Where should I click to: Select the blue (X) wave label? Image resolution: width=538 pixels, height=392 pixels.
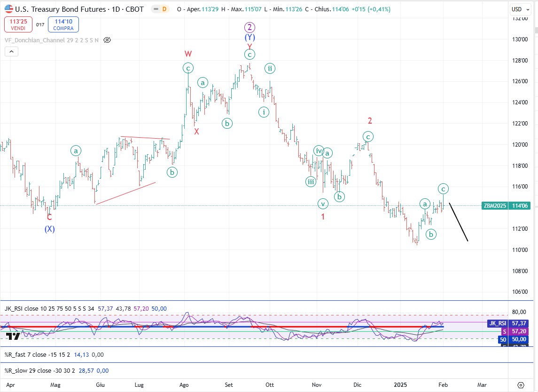pos(50,229)
